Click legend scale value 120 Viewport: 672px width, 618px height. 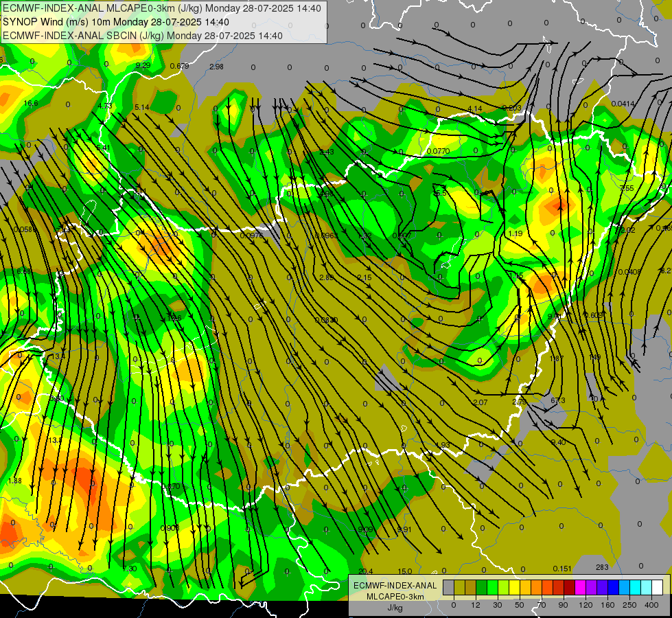(586, 605)
